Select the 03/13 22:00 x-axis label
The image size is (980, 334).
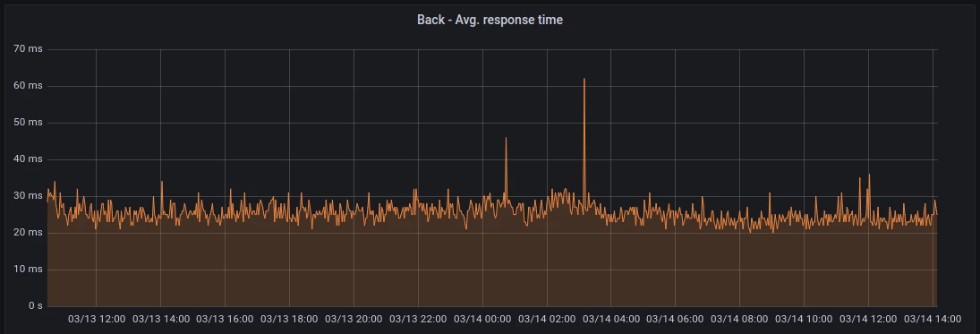coord(418,319)
